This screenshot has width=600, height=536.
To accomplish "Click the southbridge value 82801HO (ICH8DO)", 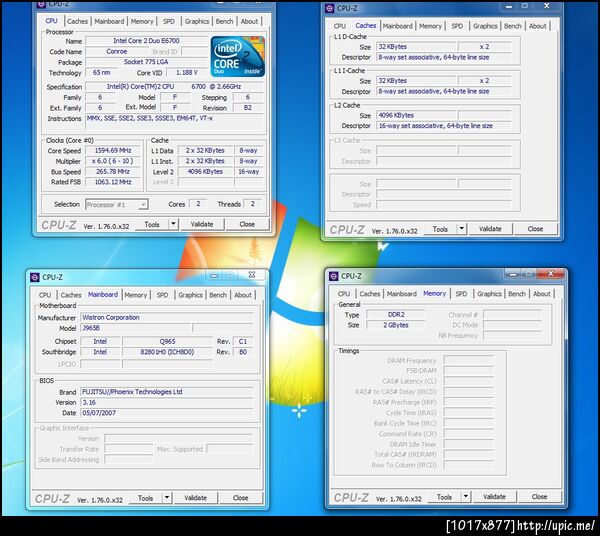I will point(167,352).
